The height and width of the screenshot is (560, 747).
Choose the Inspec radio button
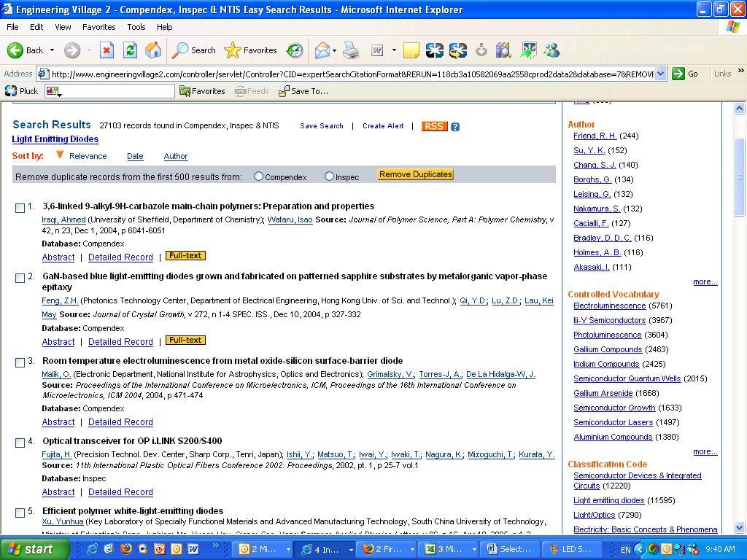(x=329, y=176)
